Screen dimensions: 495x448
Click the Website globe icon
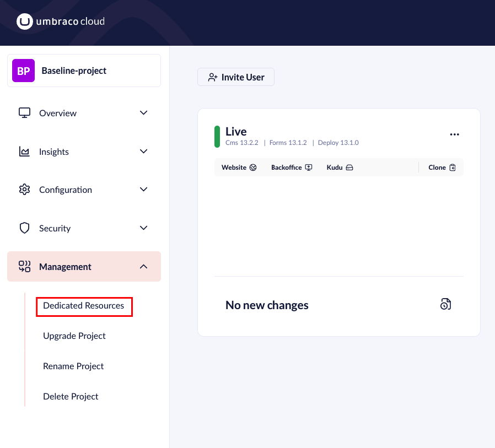[x=253, y=168]
